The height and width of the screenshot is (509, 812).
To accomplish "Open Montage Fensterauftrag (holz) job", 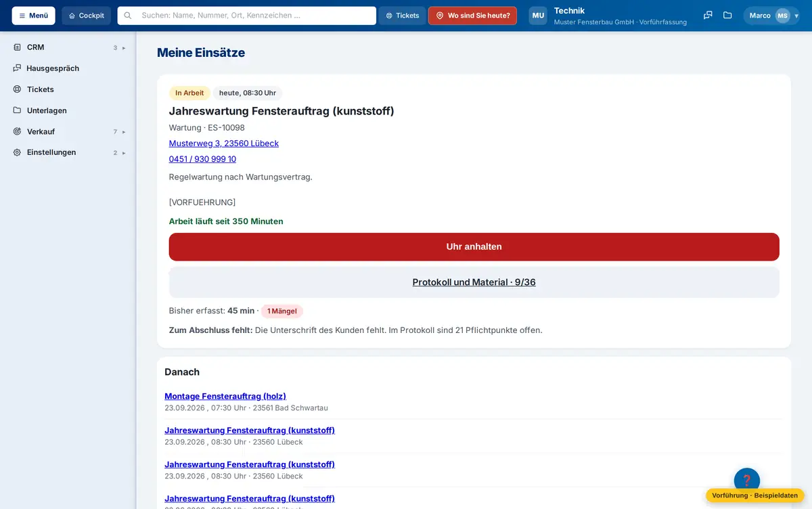I will 225,396.
